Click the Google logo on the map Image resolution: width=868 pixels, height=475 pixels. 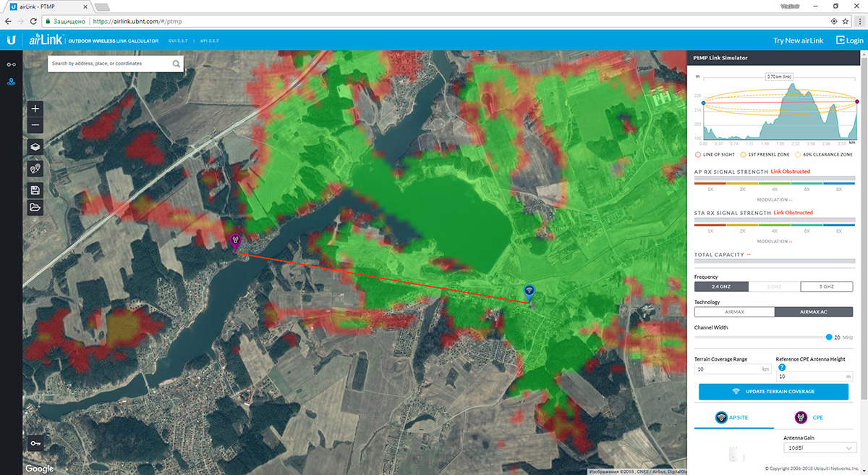click(40, 468)
